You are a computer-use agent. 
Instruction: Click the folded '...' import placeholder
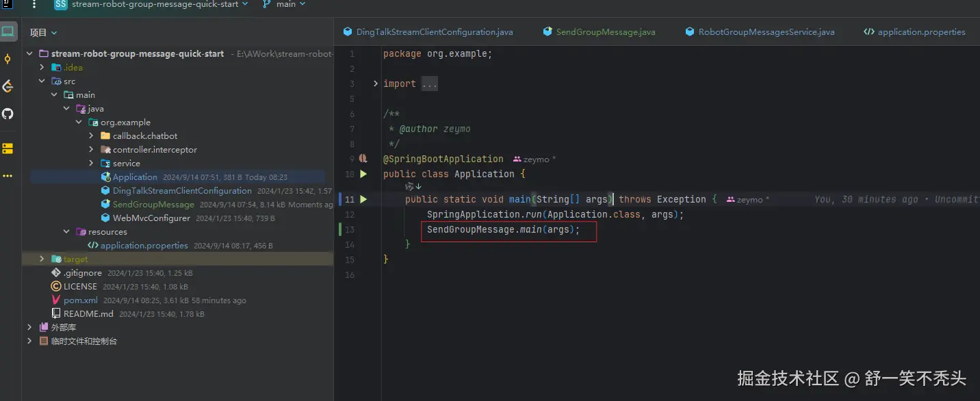[429, 83]
